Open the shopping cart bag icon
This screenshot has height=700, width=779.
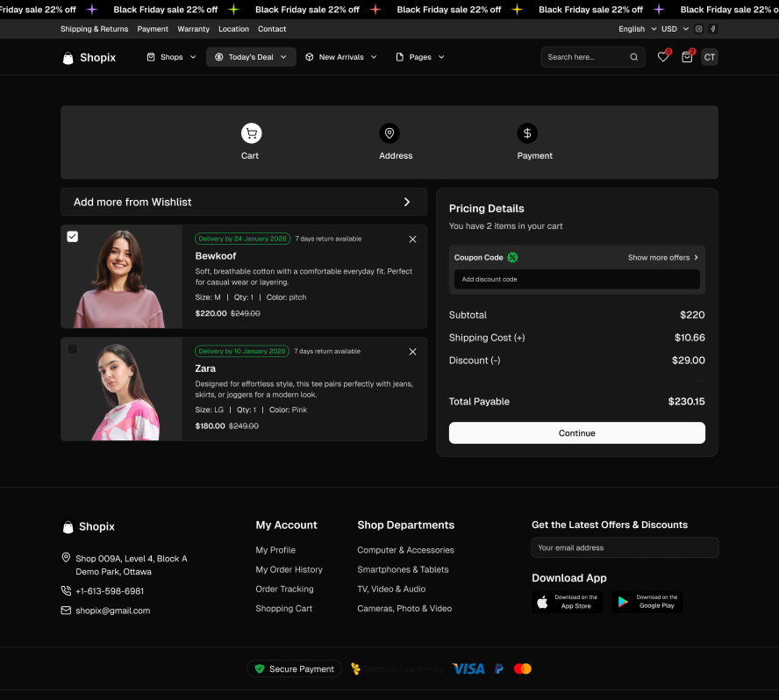pos(687,57)
